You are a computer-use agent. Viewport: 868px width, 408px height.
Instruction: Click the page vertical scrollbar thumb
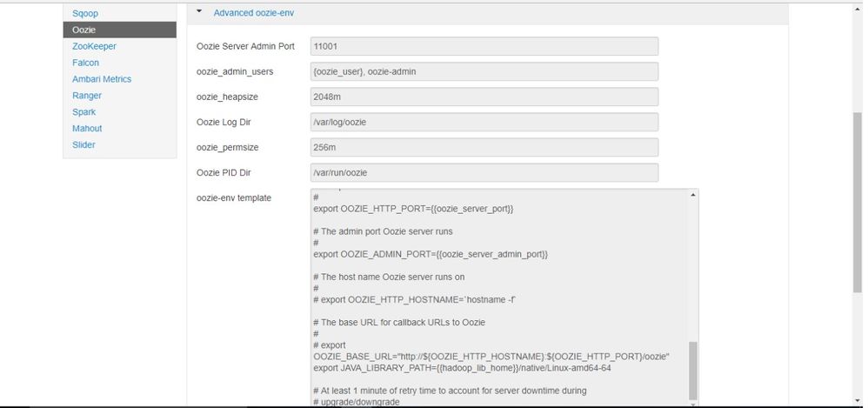[856, 200]
